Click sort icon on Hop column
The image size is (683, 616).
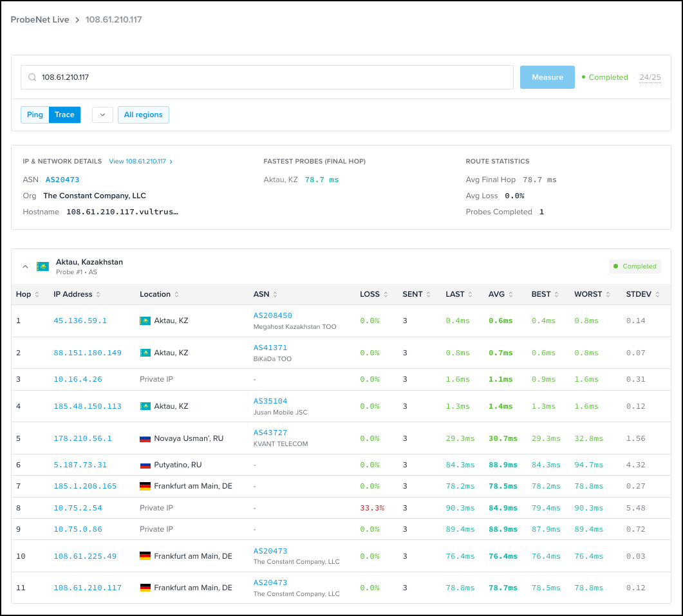pos(37,294)
